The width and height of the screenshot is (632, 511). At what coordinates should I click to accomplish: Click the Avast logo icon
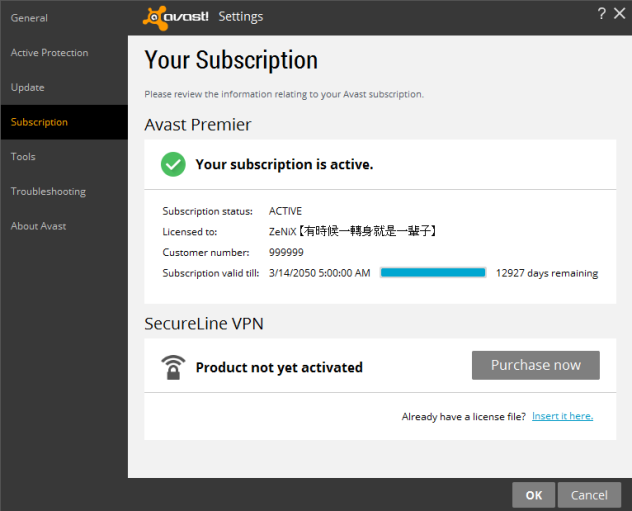coord(155,18)
